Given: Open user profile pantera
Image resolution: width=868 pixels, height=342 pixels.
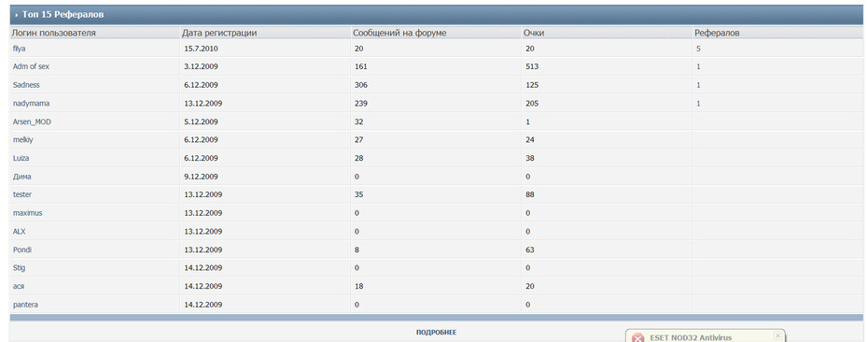Looking at the screenshot, I should click(x=25, y=305).
